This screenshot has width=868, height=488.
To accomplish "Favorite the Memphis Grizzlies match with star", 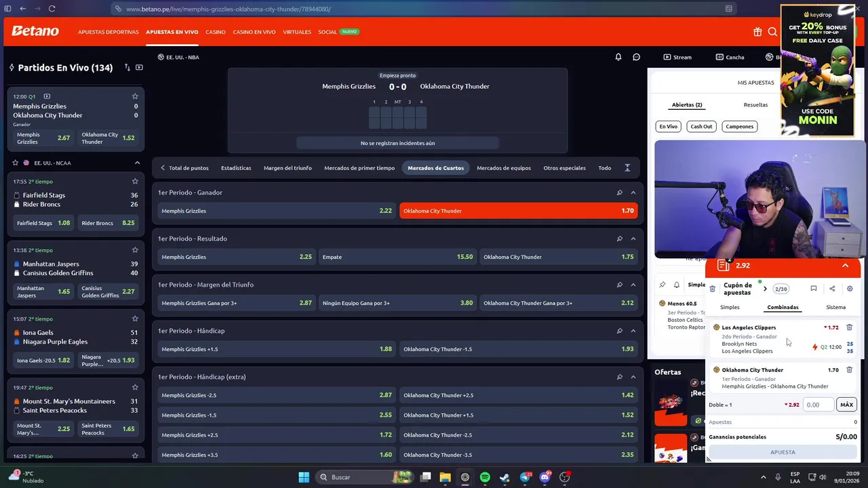I will click(135, 96).
